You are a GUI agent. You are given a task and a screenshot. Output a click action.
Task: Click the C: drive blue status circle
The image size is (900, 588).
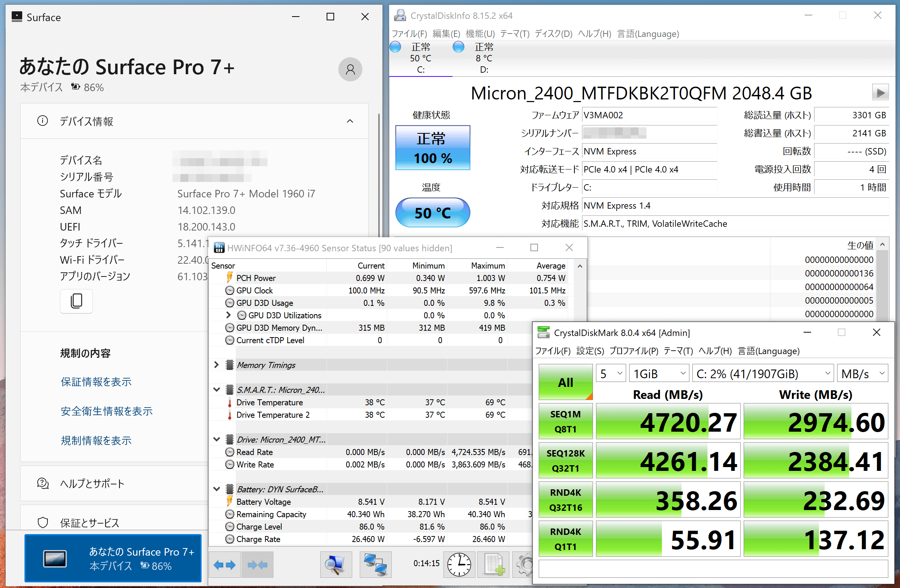tap(395, 47)
